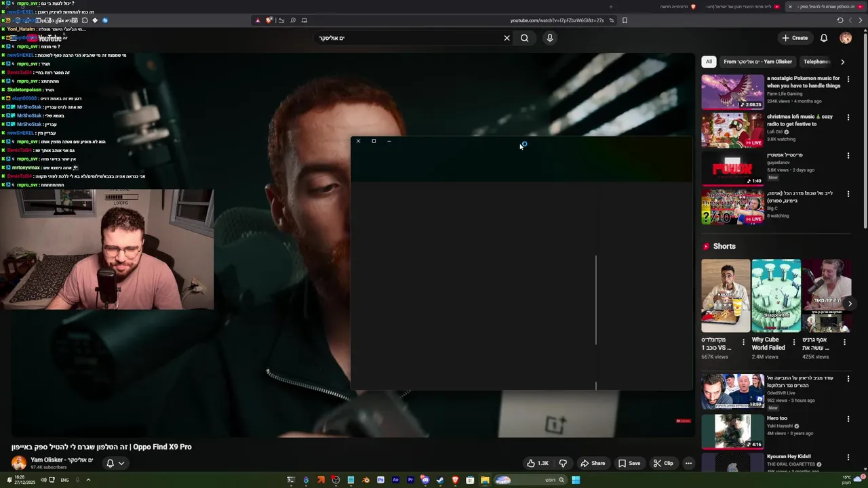Open options for the Big C live video
Viewport: 868px width, 488px height.
(x=848, y=194)
